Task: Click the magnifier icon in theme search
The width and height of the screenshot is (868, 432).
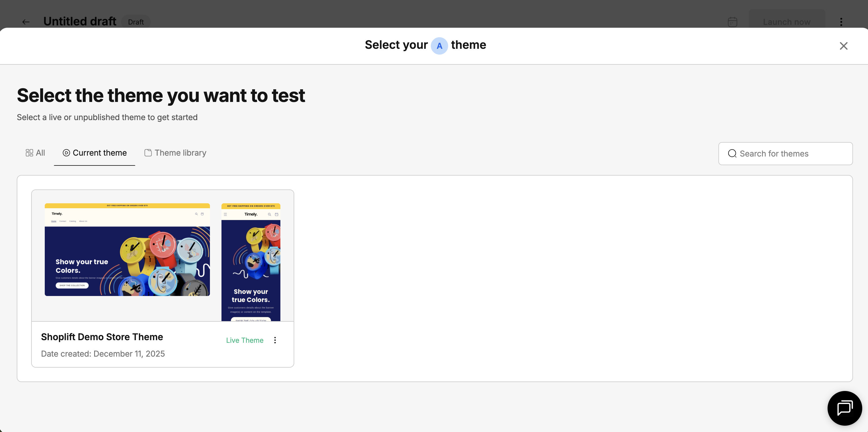Action: click(732, 154)
